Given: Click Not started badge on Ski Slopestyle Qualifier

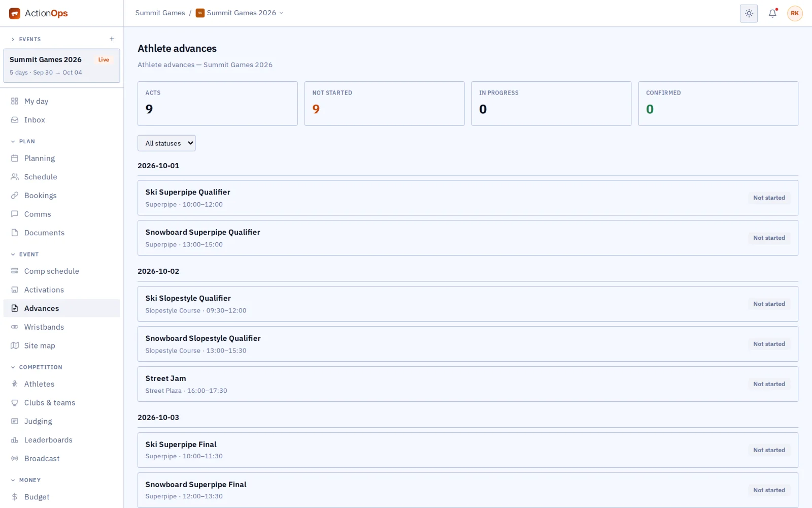Looking at the screenshot, I should (x=769, y=304).
